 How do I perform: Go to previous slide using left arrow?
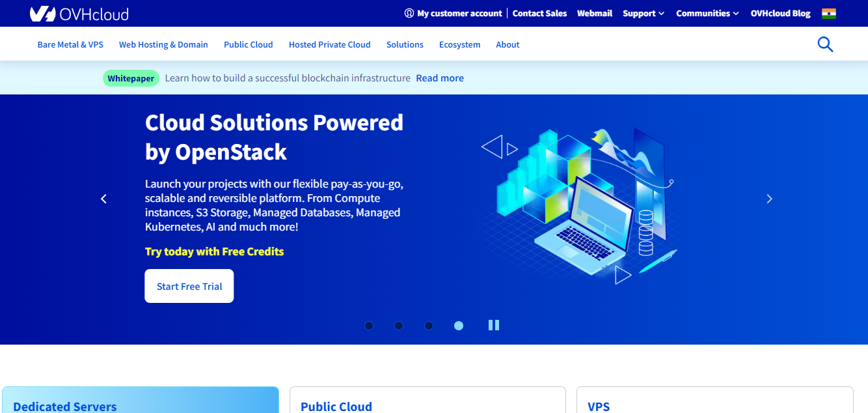pos(103,199)
